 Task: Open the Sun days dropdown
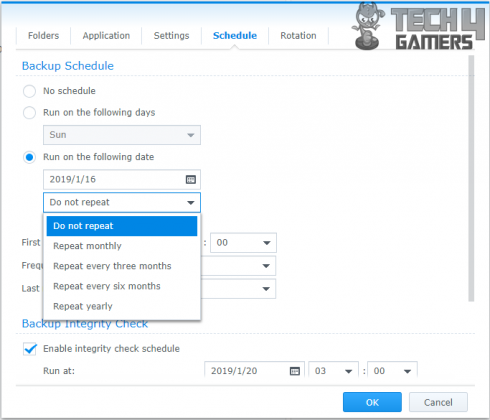[x=122, y=135]
